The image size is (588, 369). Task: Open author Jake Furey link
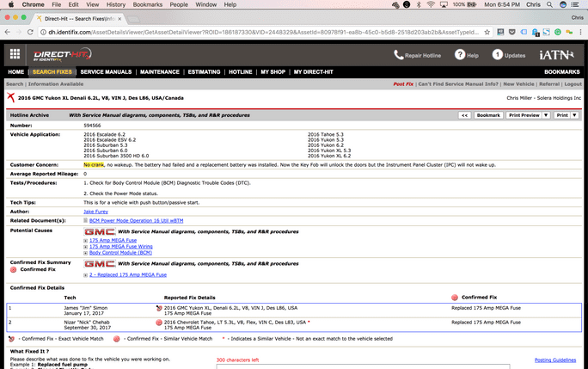(x=95, y=211)
